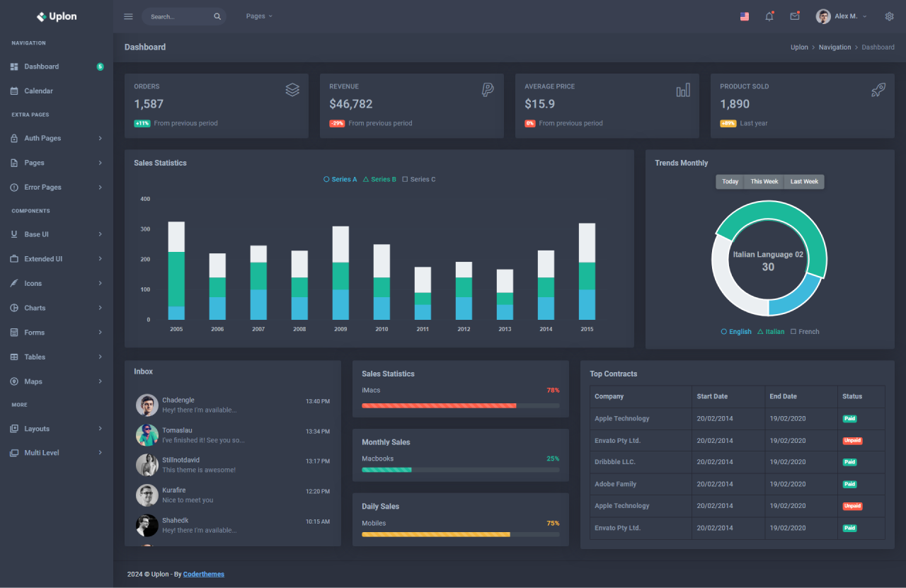Click the Uplon breadcrumb link
Screen dimensions: 906x588
tap(799, 47)
